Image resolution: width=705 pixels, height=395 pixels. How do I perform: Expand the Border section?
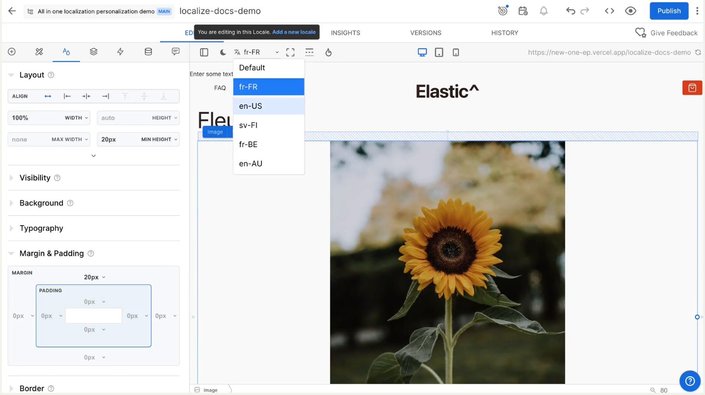point(31,388)
